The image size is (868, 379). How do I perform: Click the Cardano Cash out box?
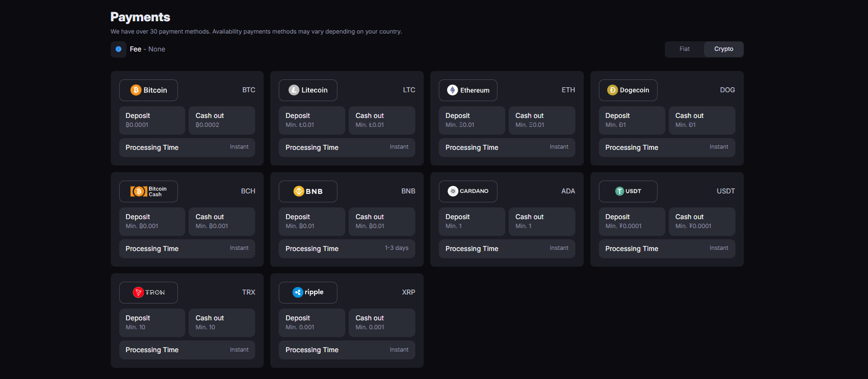pos(542,221)
